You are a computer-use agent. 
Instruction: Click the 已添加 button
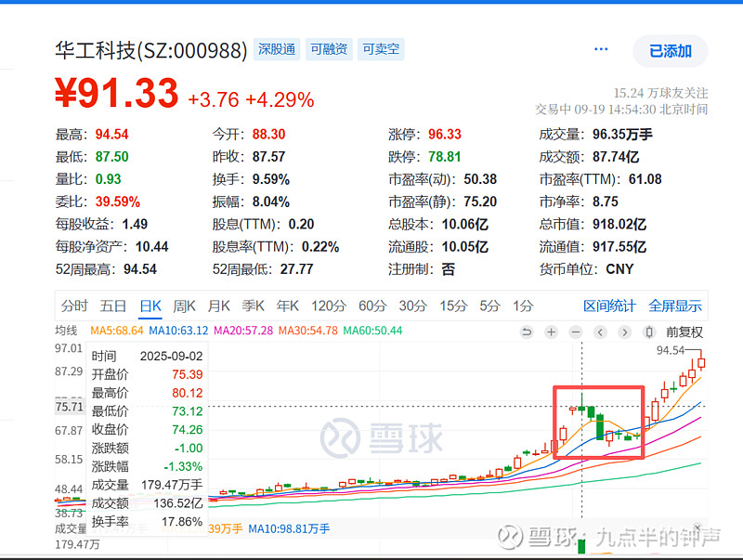click(x=670, y=51)
